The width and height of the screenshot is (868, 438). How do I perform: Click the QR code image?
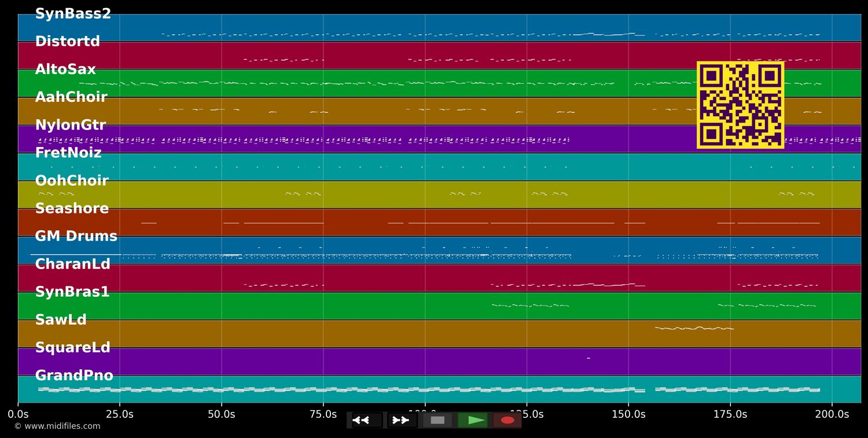[x=741, y=105]
